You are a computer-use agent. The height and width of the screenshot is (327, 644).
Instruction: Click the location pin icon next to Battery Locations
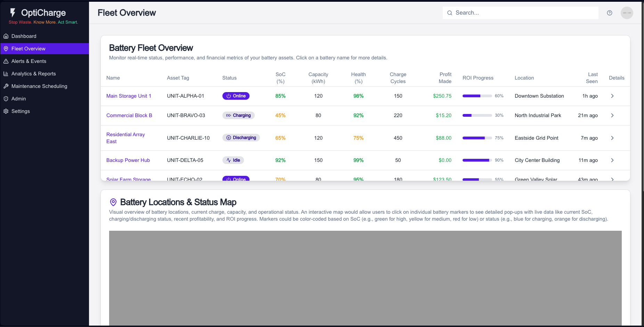pyautogui.click(x=113, y=202)
